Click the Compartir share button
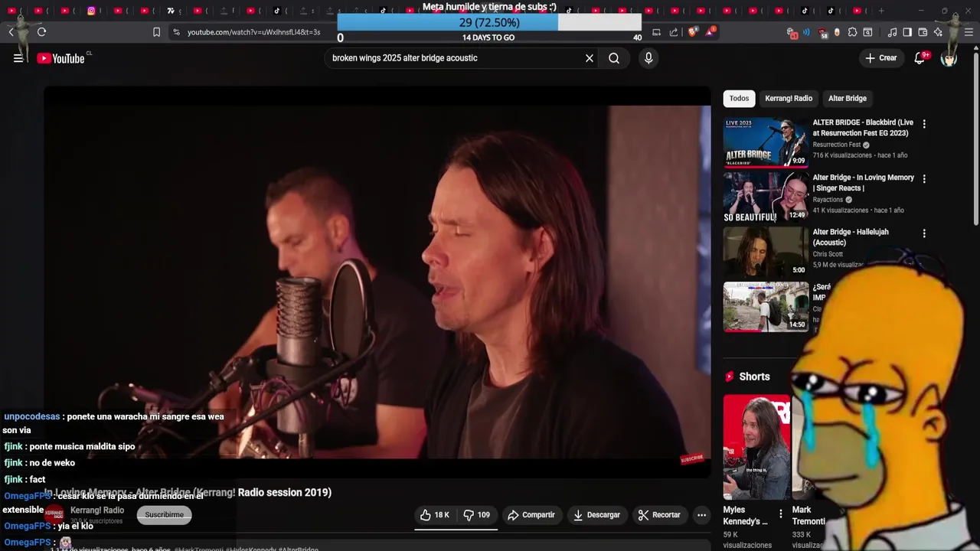Viewport: 980px width, 551px height. [x=531, y=515]
